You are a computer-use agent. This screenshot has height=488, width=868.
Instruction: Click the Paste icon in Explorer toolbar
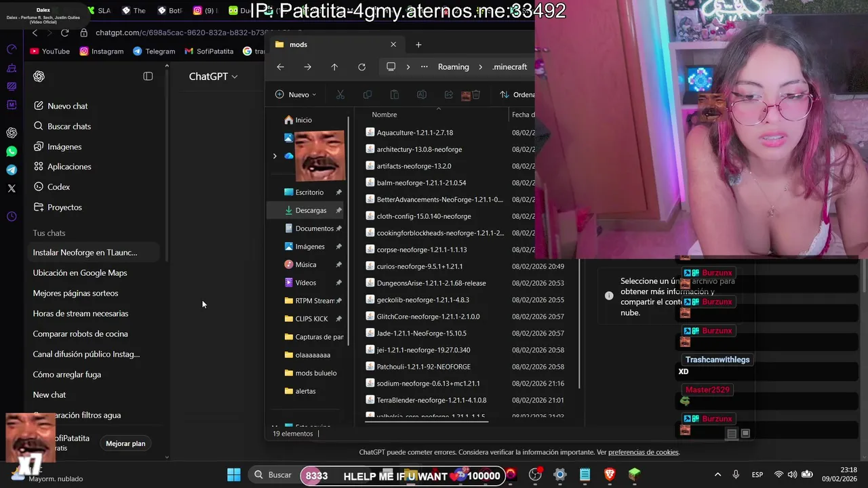point(394,95)
